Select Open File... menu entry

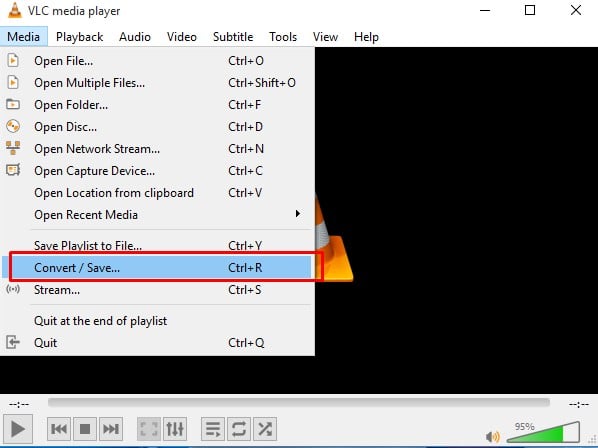[x=157, y=61]
